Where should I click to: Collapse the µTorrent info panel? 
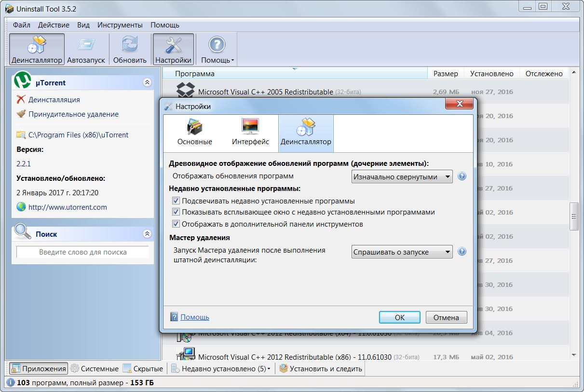point(148,83)
